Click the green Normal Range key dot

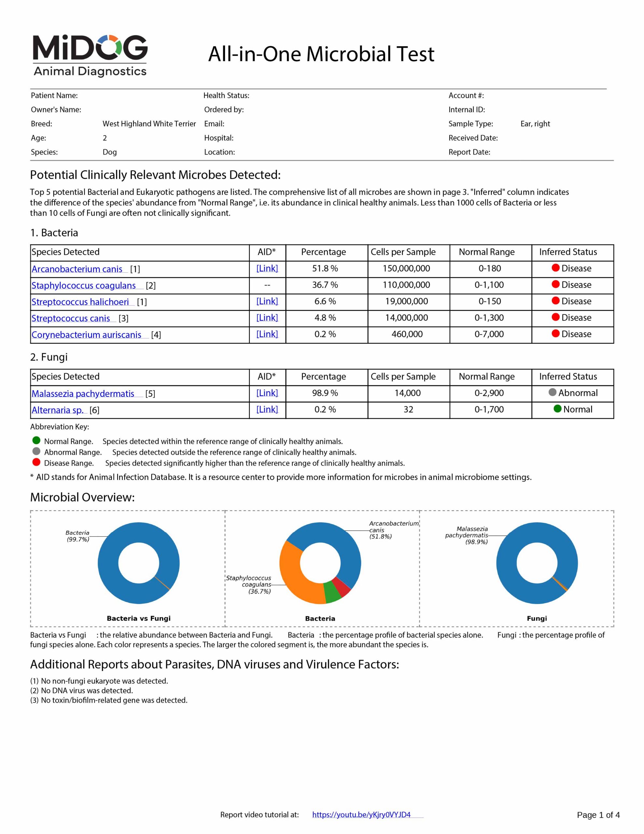(x=36, y=440)
